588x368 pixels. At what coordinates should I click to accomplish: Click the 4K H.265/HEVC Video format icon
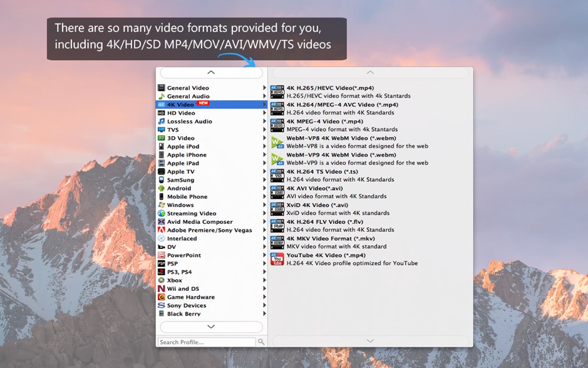[277, 92]
